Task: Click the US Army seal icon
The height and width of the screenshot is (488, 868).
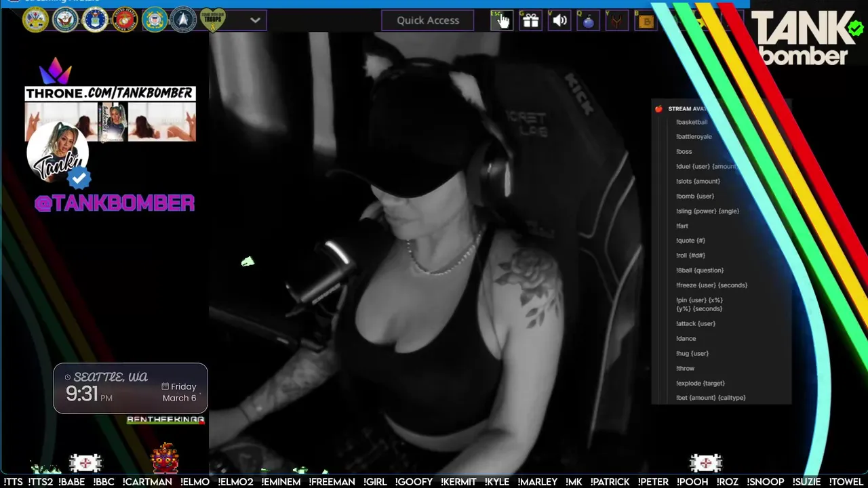Action: (x=35, y=20)
